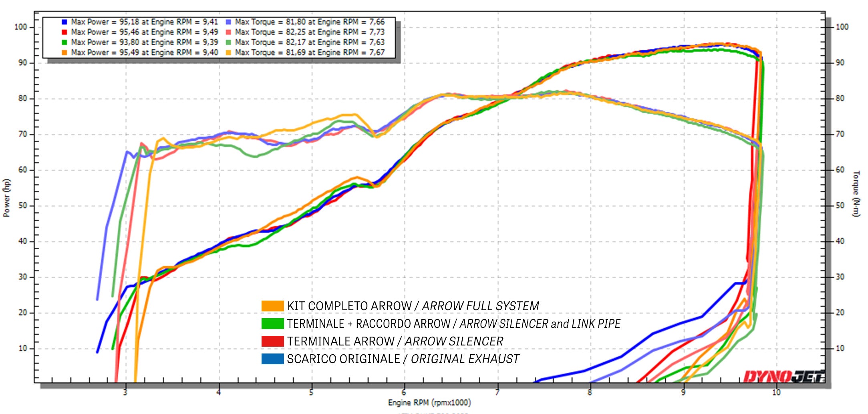
Task: Select the green Silencer and Link Pipe swatch
Action: coord(272,324)
